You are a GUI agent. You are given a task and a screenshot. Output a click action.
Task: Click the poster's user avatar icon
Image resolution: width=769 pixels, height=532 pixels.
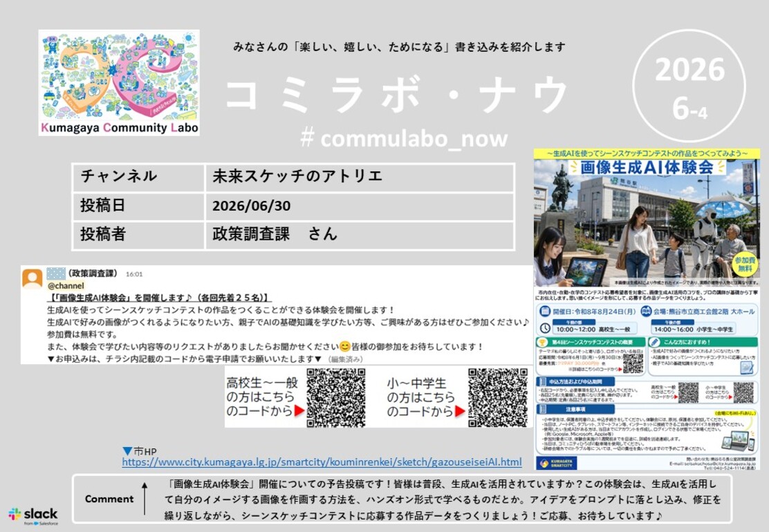pyautogui.click(x=33, y=278)
